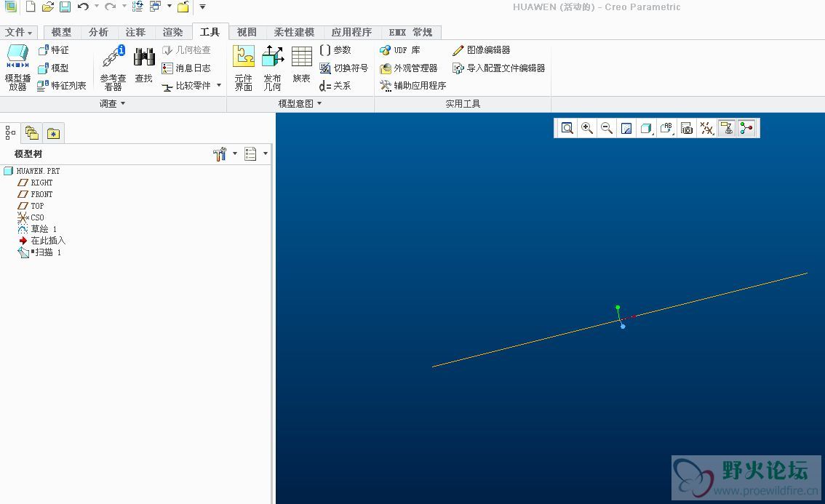This screenshot has height=504, width=825.
Task: Open the 参考查看器 reference viewer
Action: pyautogui.click(x=113, y=68)
